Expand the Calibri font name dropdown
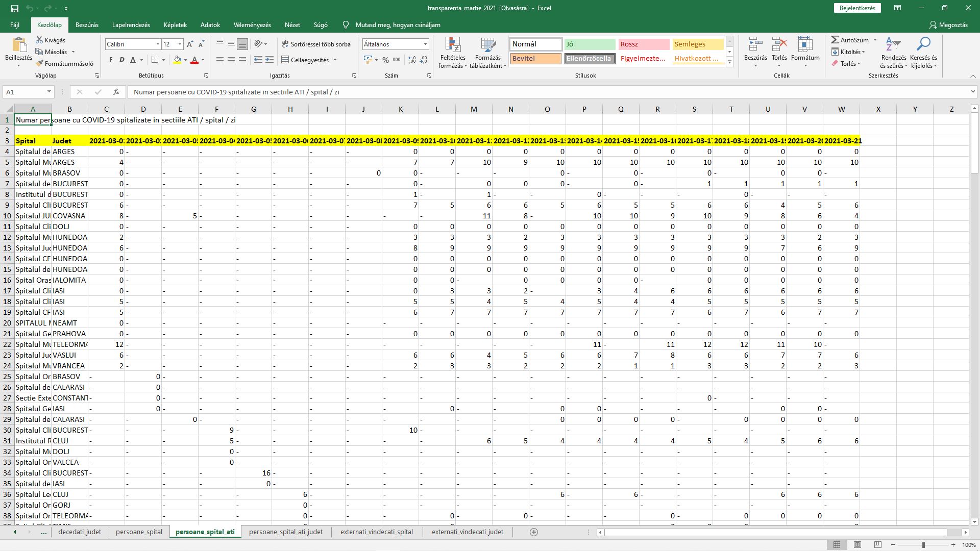The height and width of the screenshot is (551, 980). pos(158,44)
